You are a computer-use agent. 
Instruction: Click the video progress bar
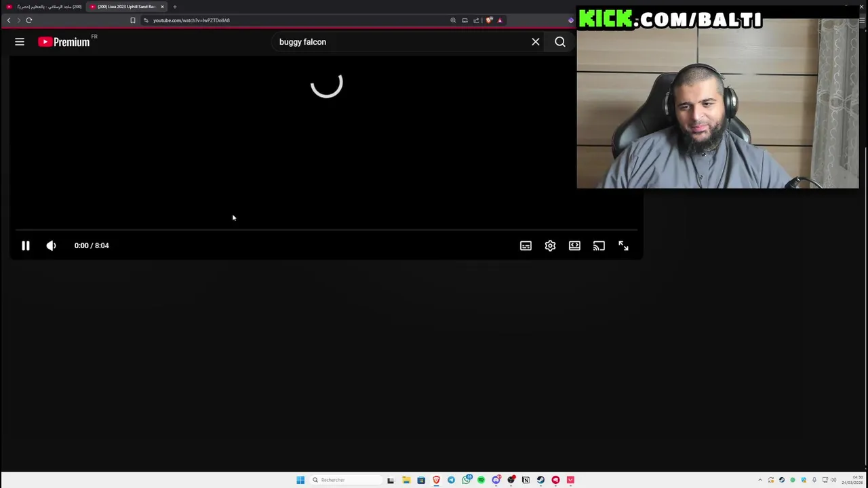(x=326, y=230)
